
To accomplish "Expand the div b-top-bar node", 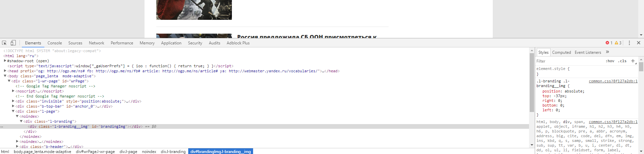I will coord(13,106).
